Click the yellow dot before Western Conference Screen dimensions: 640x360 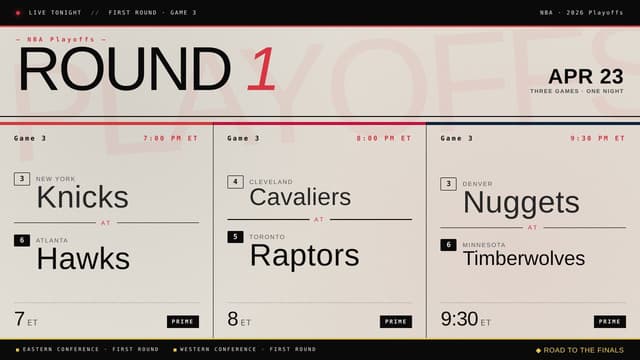175,350
